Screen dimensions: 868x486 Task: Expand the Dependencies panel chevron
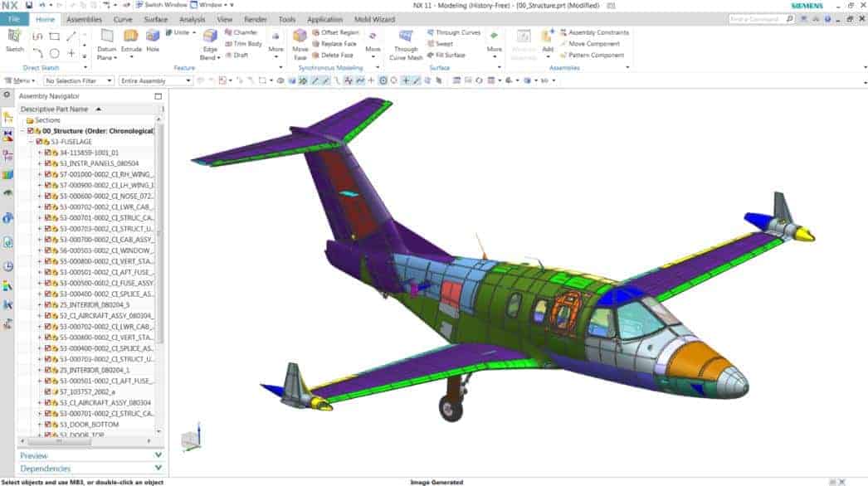click(158, 469)
